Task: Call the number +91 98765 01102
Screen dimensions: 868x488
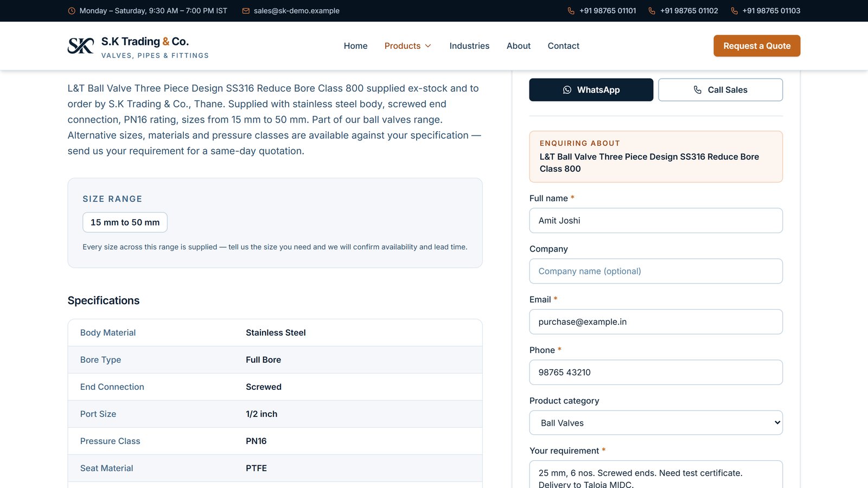Action: coord(689,11)
